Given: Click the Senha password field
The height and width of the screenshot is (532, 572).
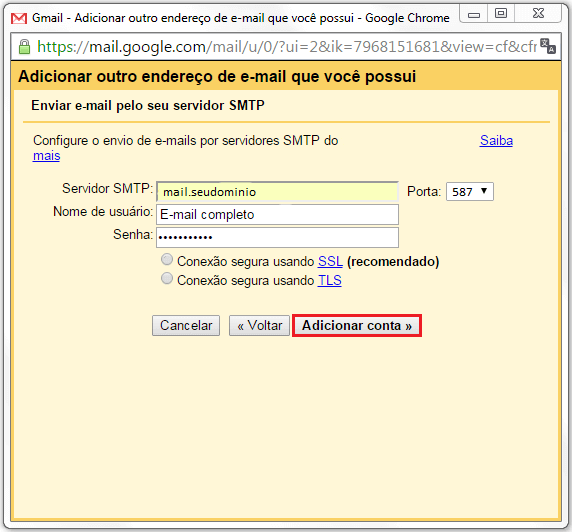Looking at the screenshot, I should [x=277, y=238].
